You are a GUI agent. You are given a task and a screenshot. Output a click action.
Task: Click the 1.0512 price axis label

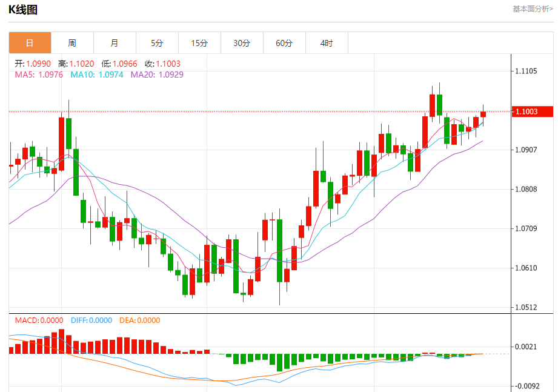526,307
